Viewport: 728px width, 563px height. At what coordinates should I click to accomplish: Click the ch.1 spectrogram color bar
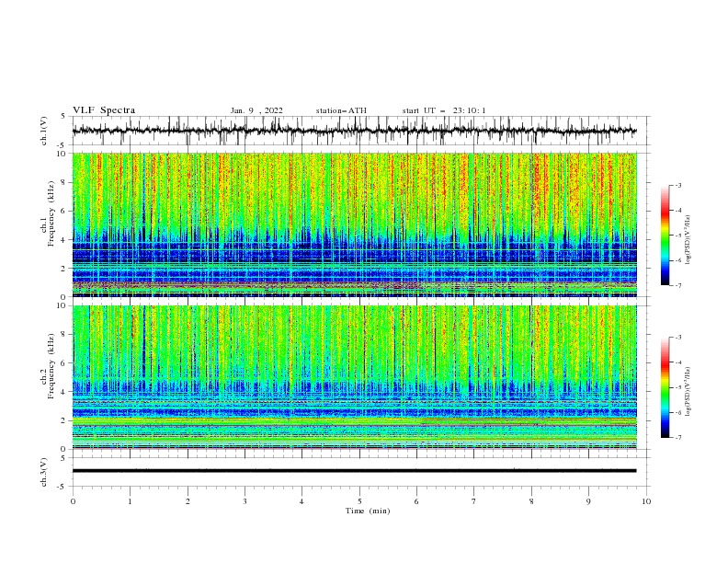(x=665, y=235)
